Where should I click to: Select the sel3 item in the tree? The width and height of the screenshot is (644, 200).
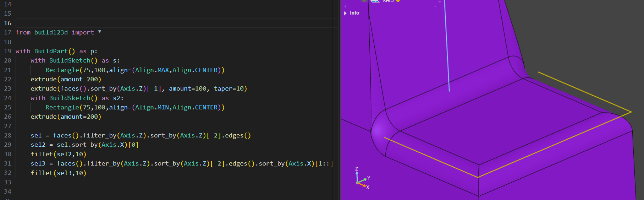[x=388, y=1]
